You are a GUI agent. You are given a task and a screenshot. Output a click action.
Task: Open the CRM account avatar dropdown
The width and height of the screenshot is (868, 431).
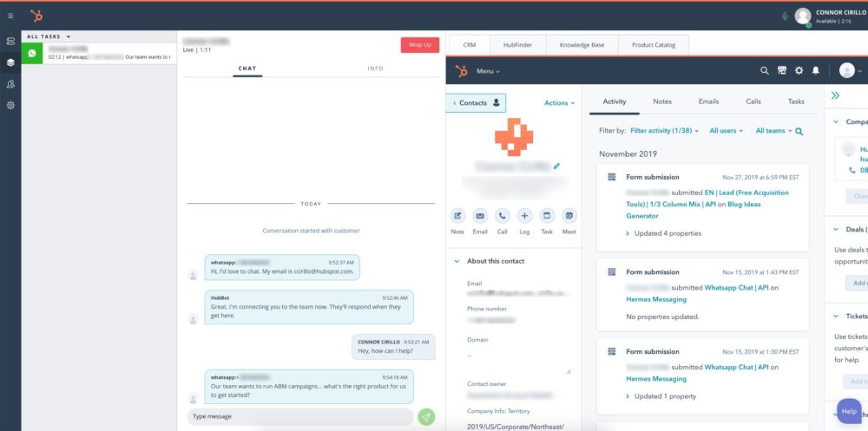pyautogui.click(x=851, y=71)
